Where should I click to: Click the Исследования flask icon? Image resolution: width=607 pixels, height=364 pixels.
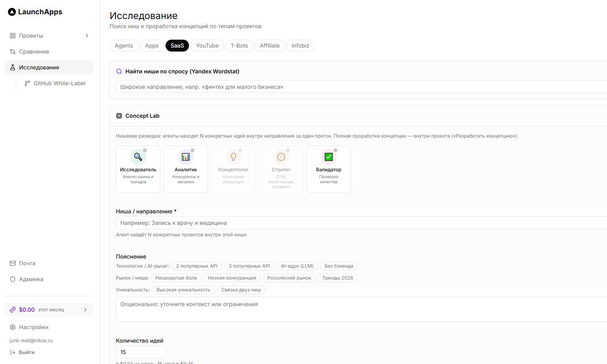13,67
